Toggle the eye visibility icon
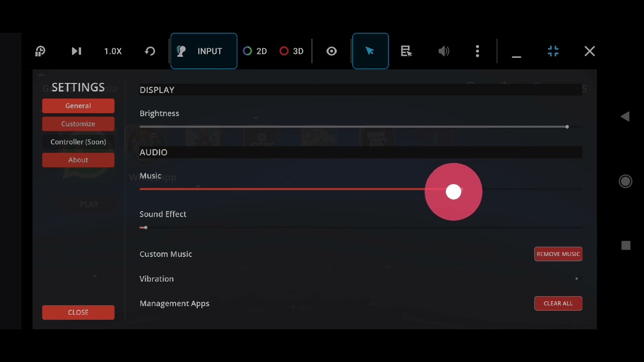The width and height of the screenshot is (644, 362). [x=332, y=51]
